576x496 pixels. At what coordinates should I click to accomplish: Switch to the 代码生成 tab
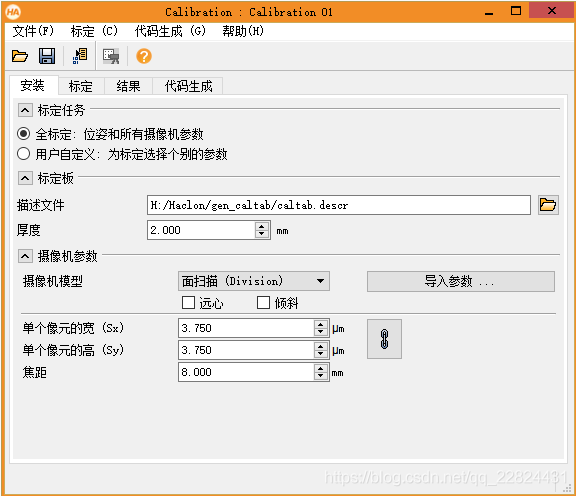pos(188,86)
